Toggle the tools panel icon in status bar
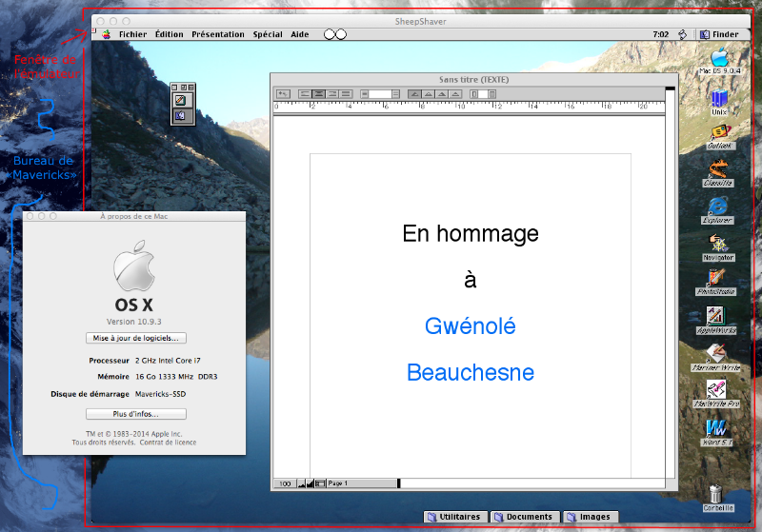Image resolution: width=762 pixels, height=532 pixels. 320,483
